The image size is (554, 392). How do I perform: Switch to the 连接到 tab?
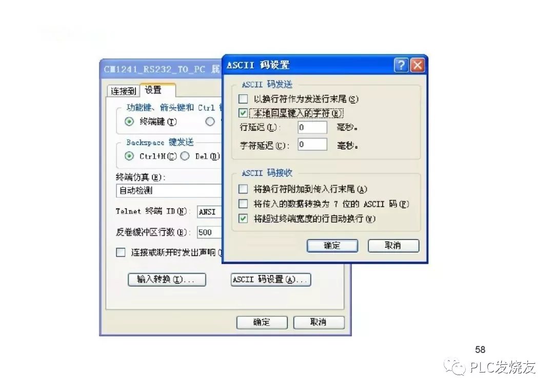(123, 91)
